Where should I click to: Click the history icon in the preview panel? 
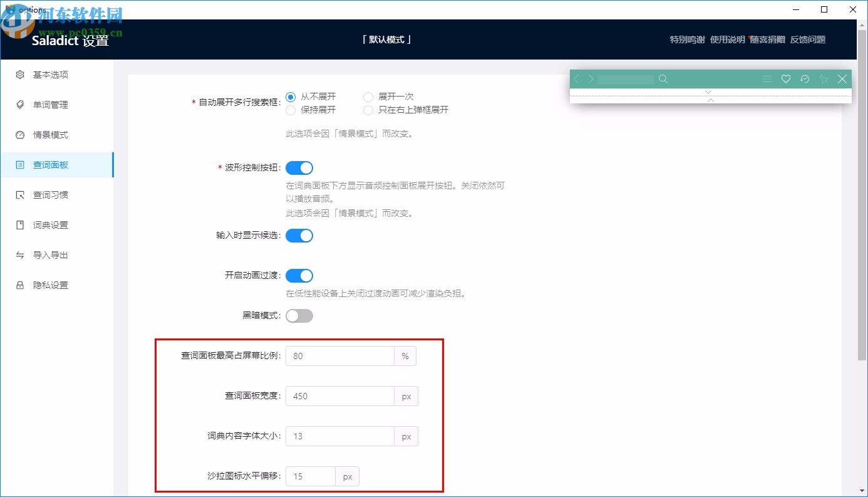click(805, 79)
